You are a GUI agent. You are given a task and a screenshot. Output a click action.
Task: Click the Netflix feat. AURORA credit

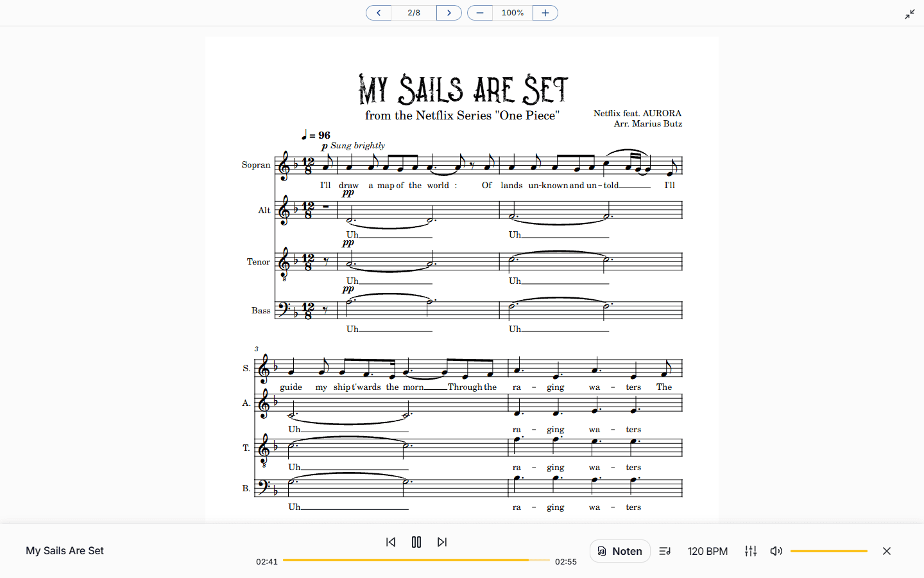[637, 114]
